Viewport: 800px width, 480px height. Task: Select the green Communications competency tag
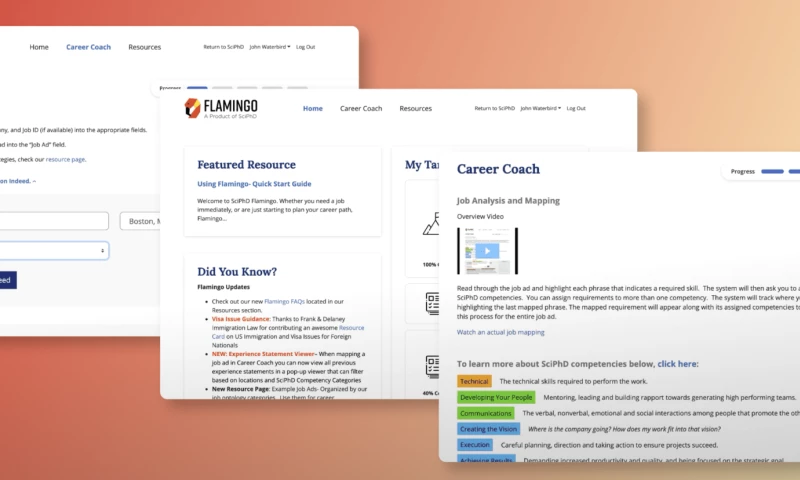pyautogui.click(x=486, y=413)
